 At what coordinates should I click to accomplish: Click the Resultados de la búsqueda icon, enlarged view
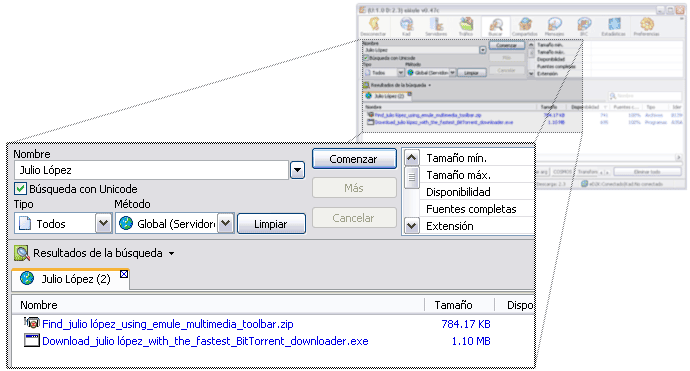click(x=22, y=253)
